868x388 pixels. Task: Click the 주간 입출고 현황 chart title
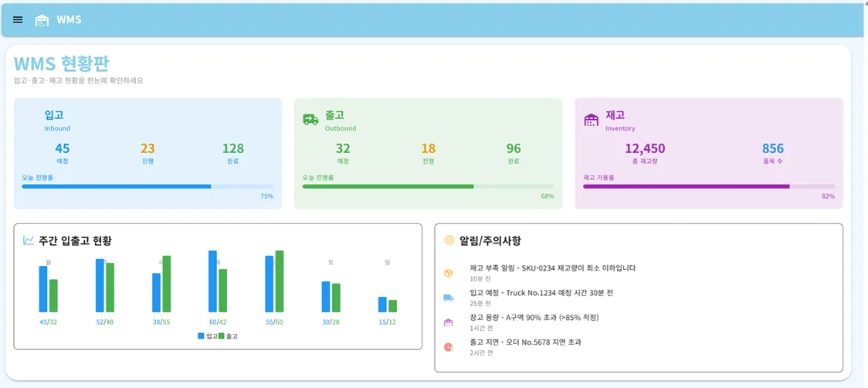75,240
